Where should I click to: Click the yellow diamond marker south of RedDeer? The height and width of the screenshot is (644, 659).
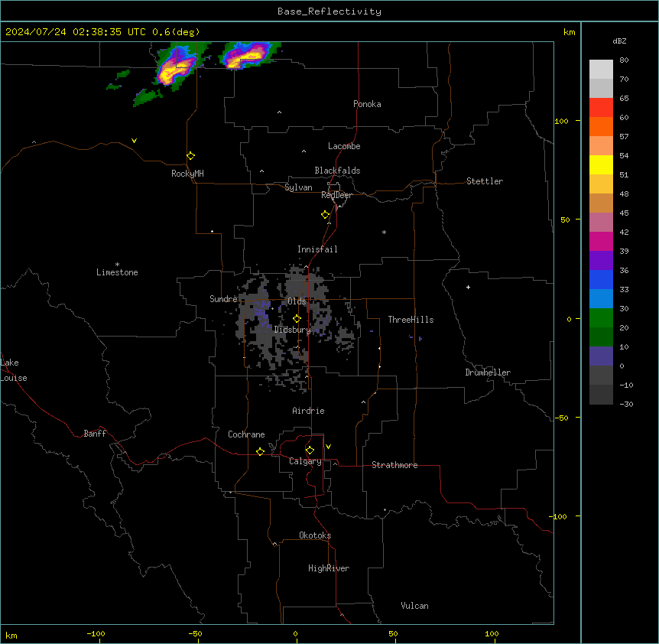pyautogui.click(x=326, y=215)
